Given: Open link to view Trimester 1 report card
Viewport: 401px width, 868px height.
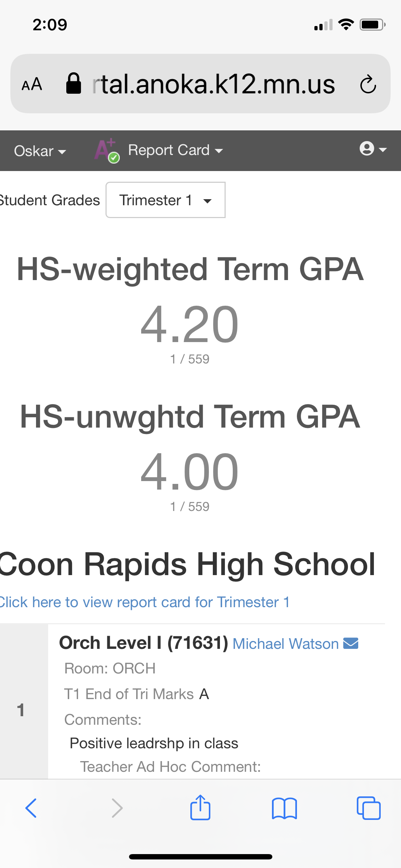Looking at the screenshot, I should pos(144,602).
